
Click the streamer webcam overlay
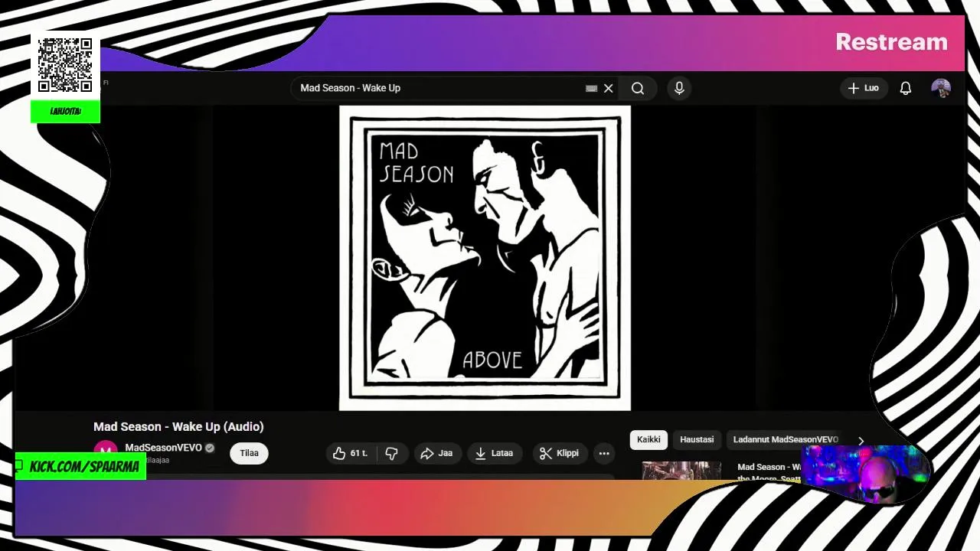click(865, 474)
